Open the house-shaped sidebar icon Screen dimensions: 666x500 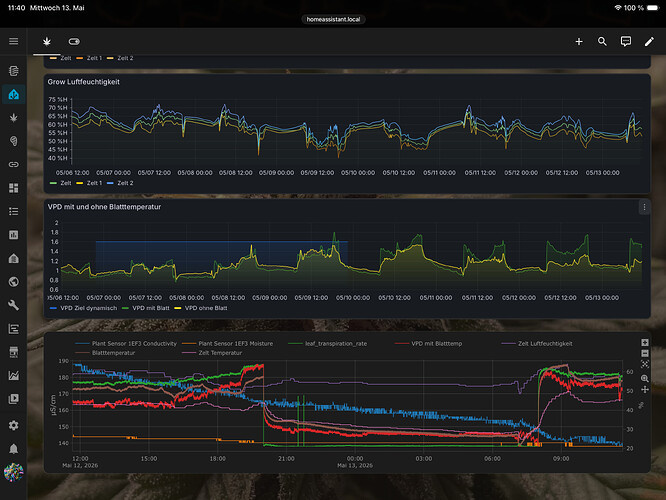(14, 258)
